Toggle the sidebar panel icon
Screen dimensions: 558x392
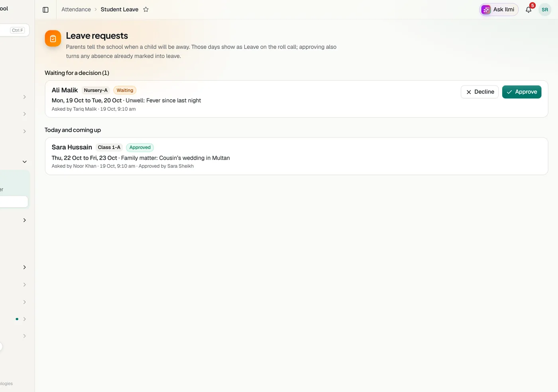pyautogui.click(x=45, y=10)
